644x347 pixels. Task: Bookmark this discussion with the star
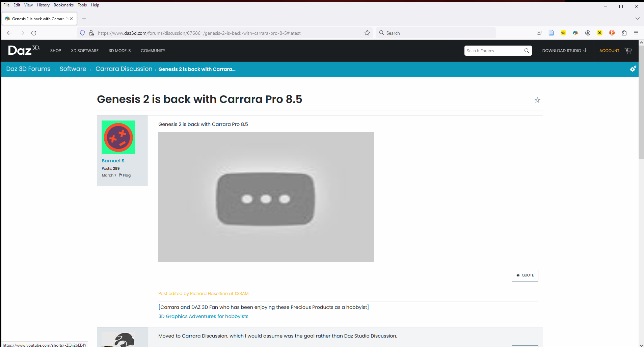537,100
